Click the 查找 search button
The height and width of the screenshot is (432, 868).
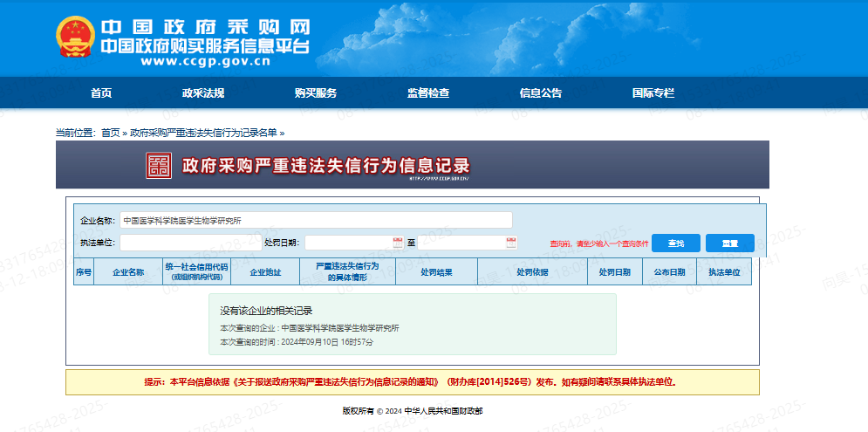coord(676,243)
